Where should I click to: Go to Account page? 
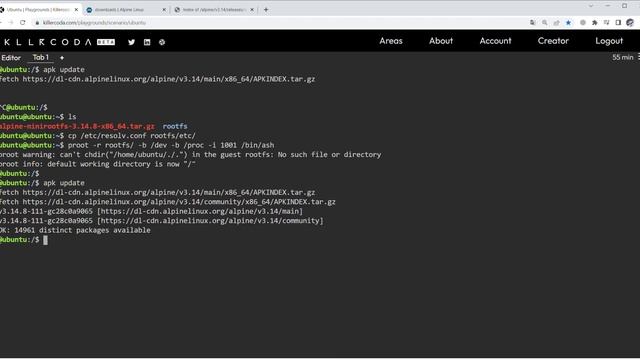[x=495, y=41]
